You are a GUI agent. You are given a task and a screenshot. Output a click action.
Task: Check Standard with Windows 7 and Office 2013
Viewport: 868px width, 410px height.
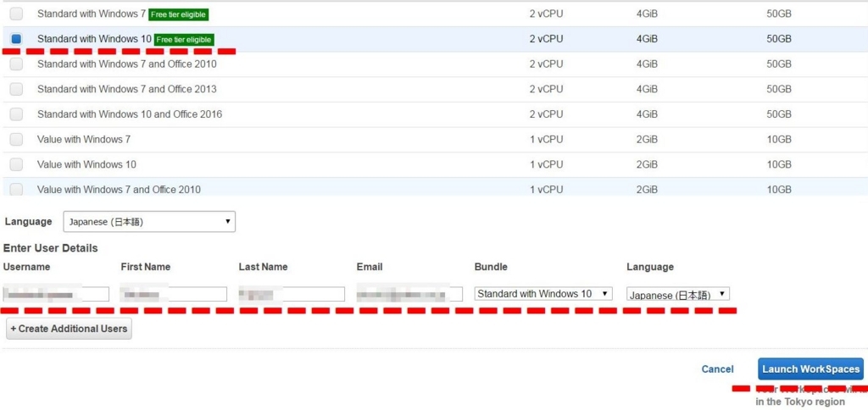pos(17,89)
